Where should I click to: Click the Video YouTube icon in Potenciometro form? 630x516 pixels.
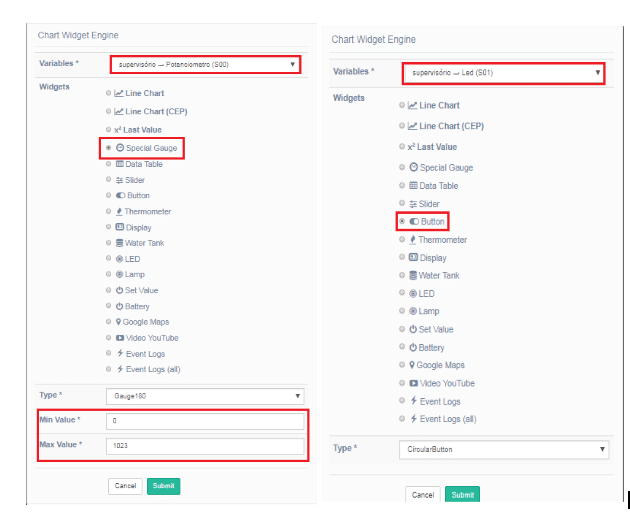pyautogui.click(x=119, y=338)
